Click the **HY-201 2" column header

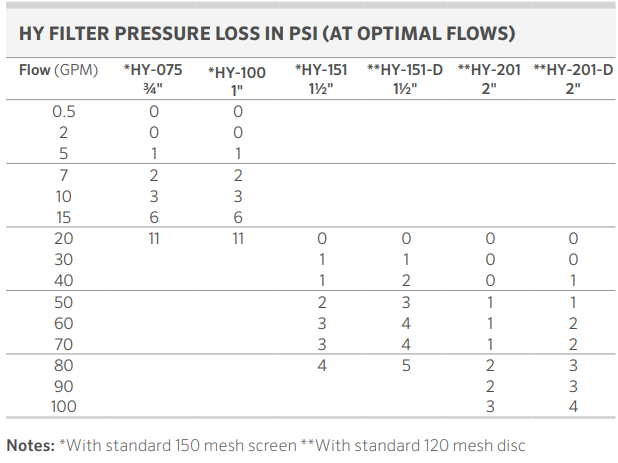point(490,79)
